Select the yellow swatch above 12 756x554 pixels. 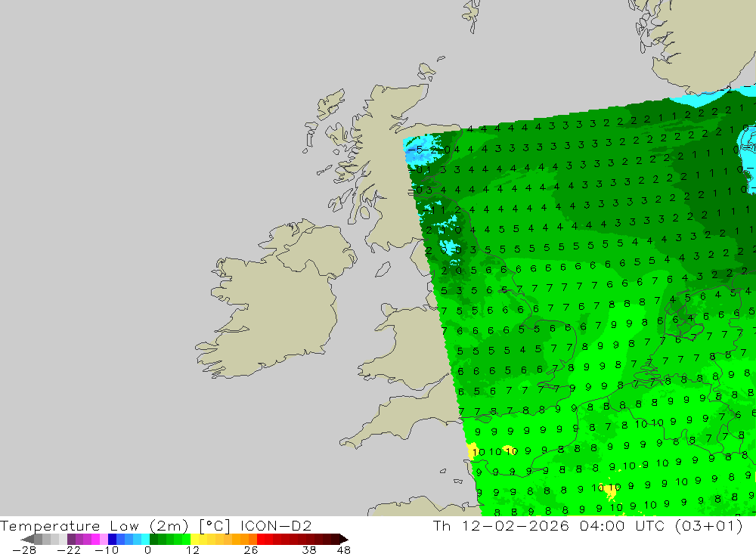pyautogui.click(x=195, y=539)
